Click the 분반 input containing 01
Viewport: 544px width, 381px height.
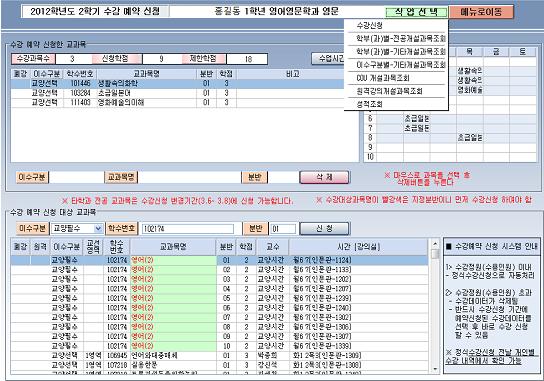point(283,229)
